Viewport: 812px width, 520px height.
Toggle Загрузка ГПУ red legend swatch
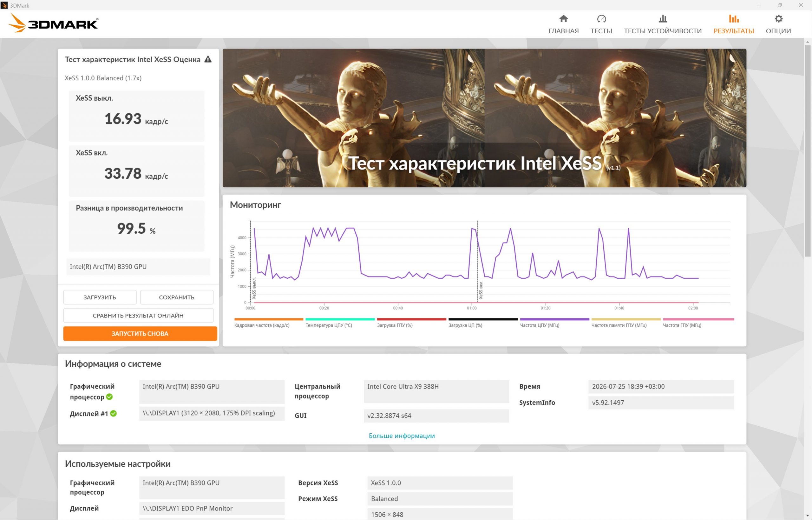click(412, 319)
